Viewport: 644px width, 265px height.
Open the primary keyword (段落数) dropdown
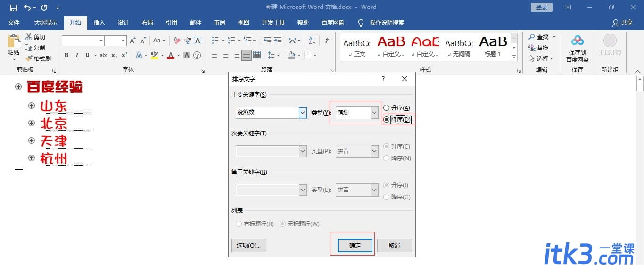303,113
